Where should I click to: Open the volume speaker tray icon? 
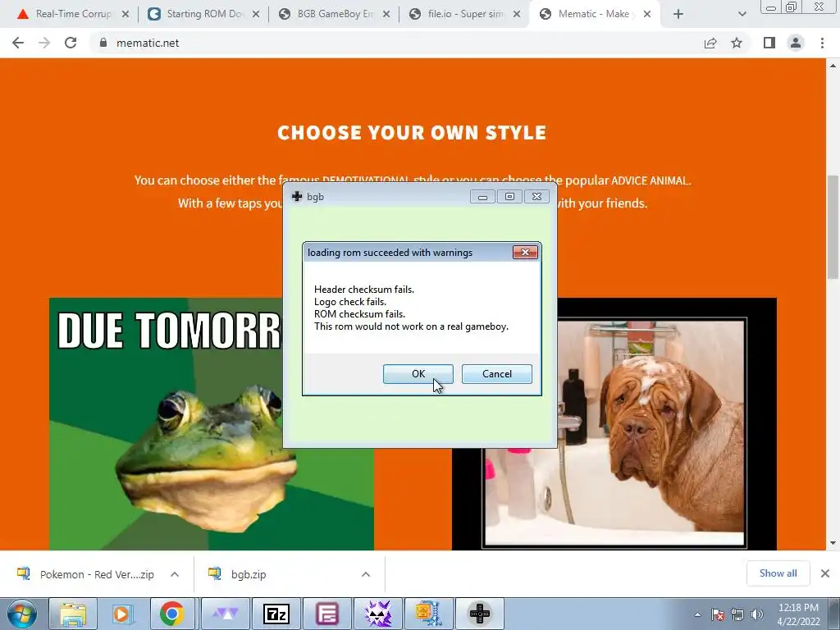[757, 614]
